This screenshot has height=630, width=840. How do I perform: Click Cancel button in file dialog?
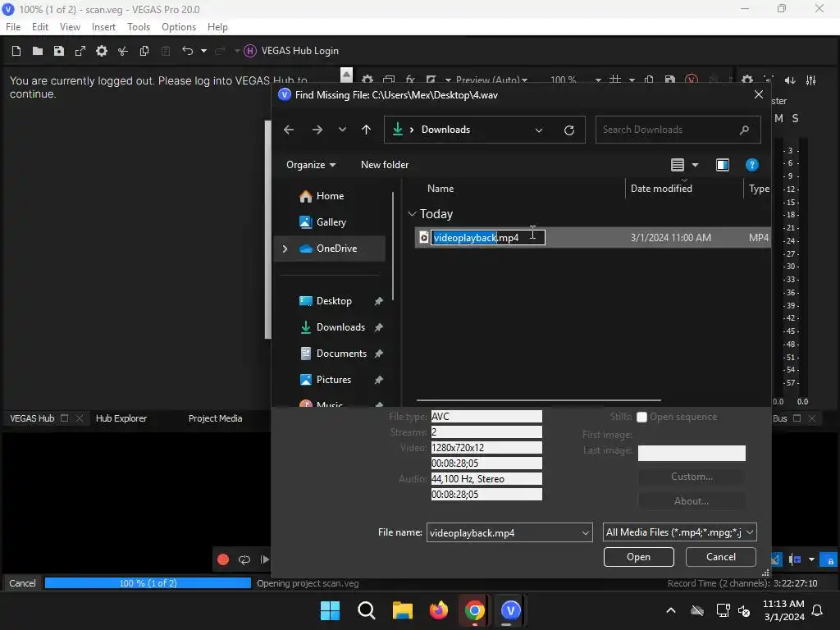pyautogui.click(x=720, y=557)
